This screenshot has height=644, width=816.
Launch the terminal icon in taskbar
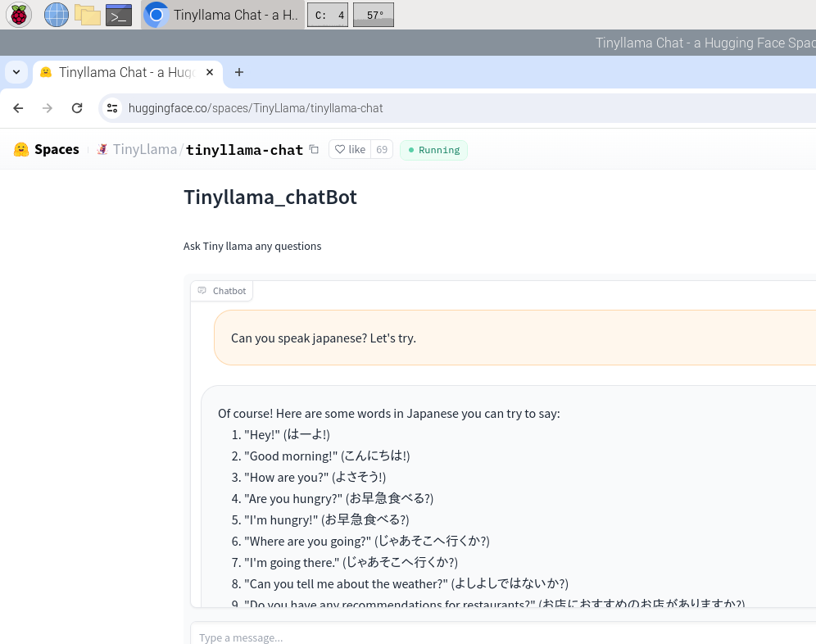(x=119, y=15)
